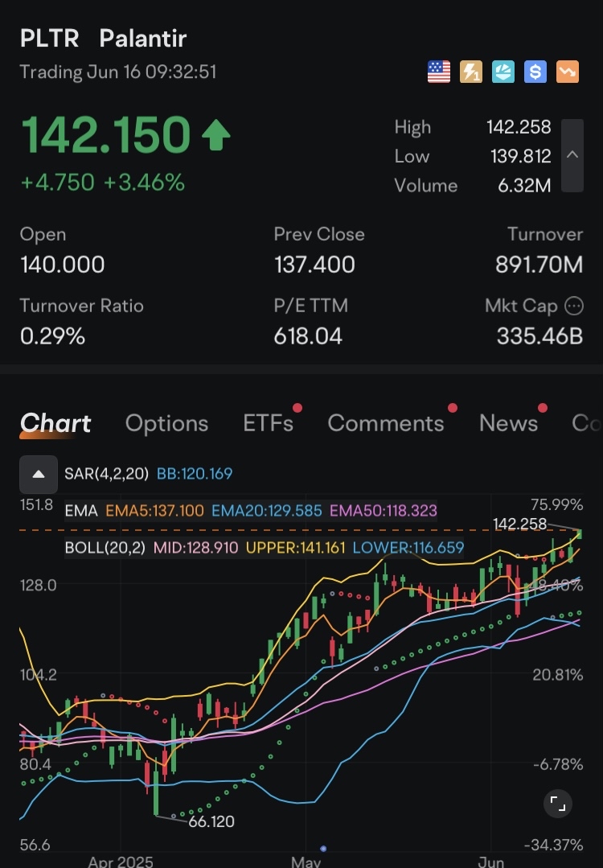Tap the MID:128.910 Bollinger value

click(x=195, y=548)
